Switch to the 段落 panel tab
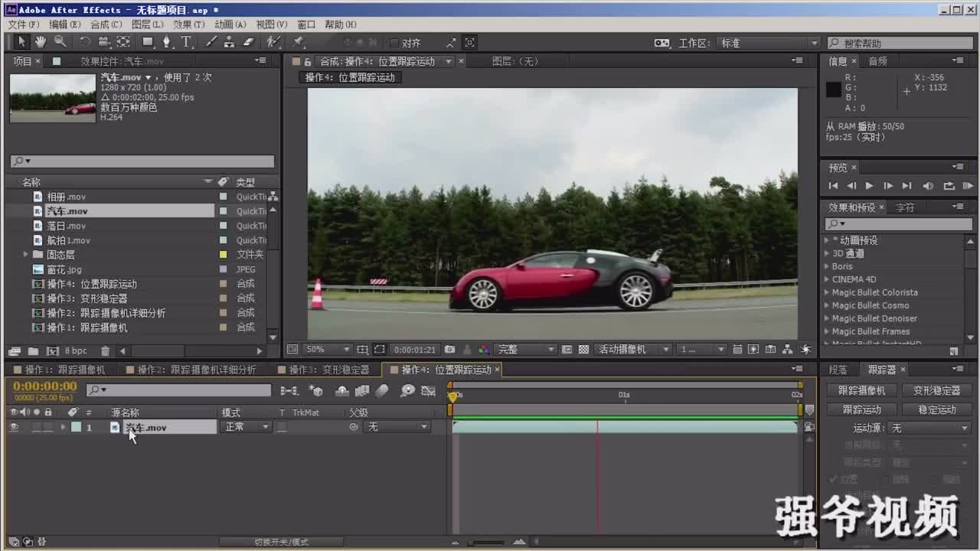The image size is (980, 551). point(838,370)
